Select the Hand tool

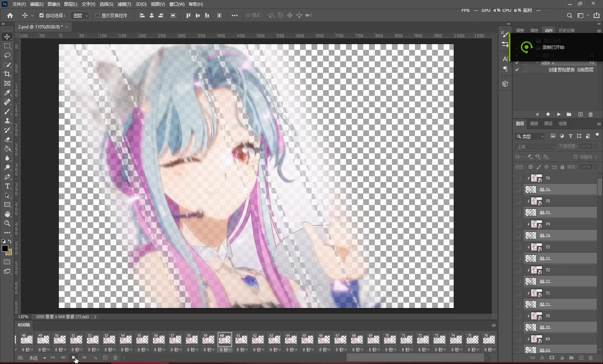coord(7,214)
